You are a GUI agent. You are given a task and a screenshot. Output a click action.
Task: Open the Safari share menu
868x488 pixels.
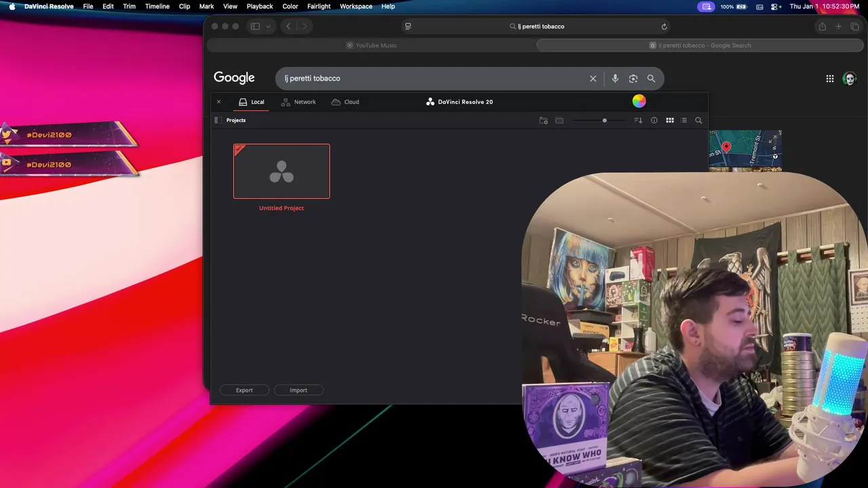(822, 26)
